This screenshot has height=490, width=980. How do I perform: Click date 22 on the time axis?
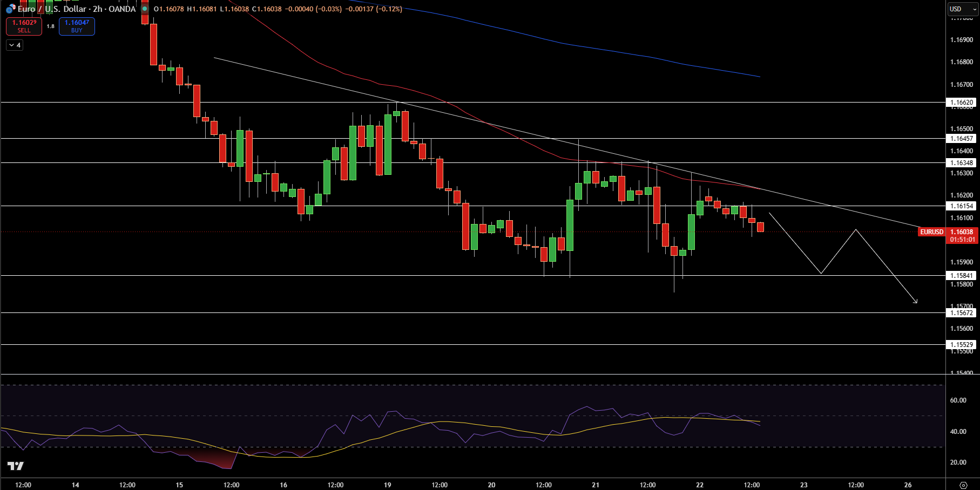(x=700, y=485)
